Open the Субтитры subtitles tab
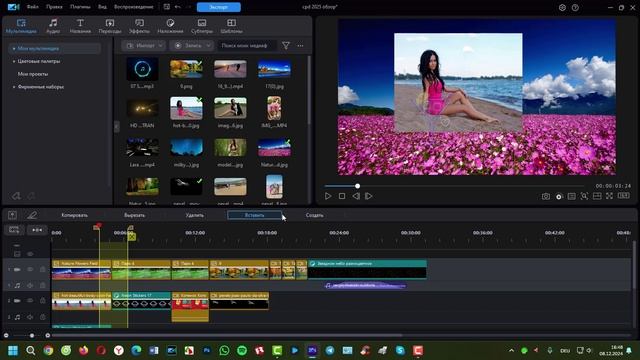 [202, 26]
